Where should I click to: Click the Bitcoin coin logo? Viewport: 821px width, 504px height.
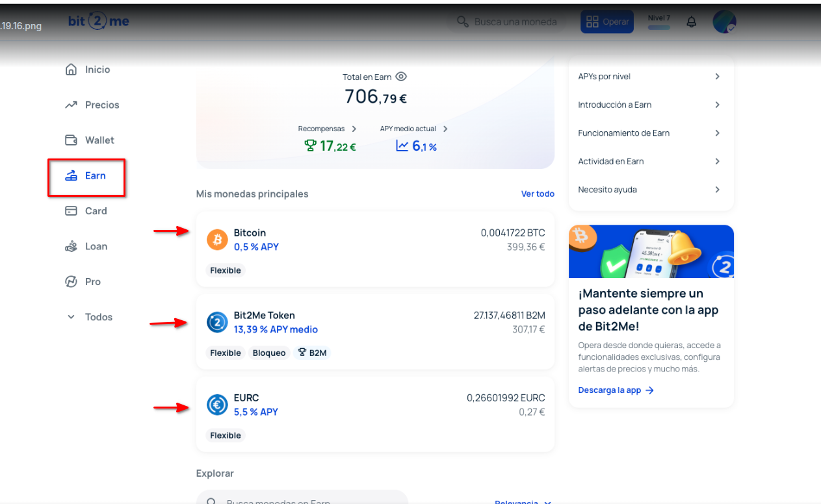point(217,240)
